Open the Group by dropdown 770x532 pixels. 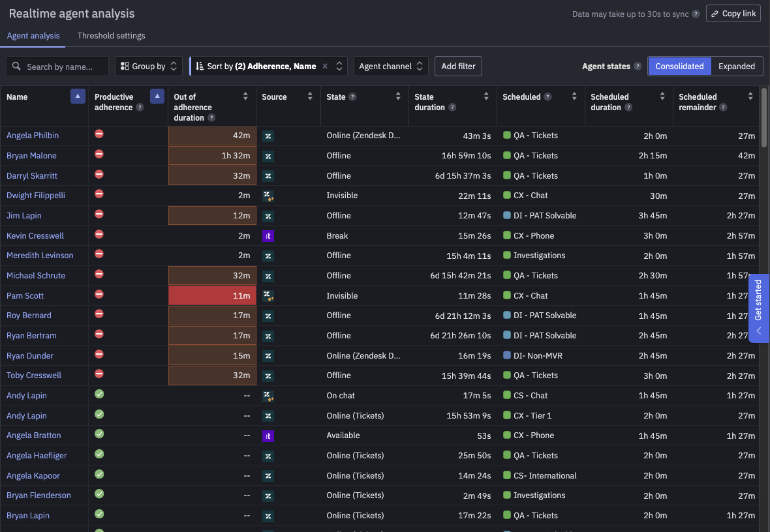(146, 66)
